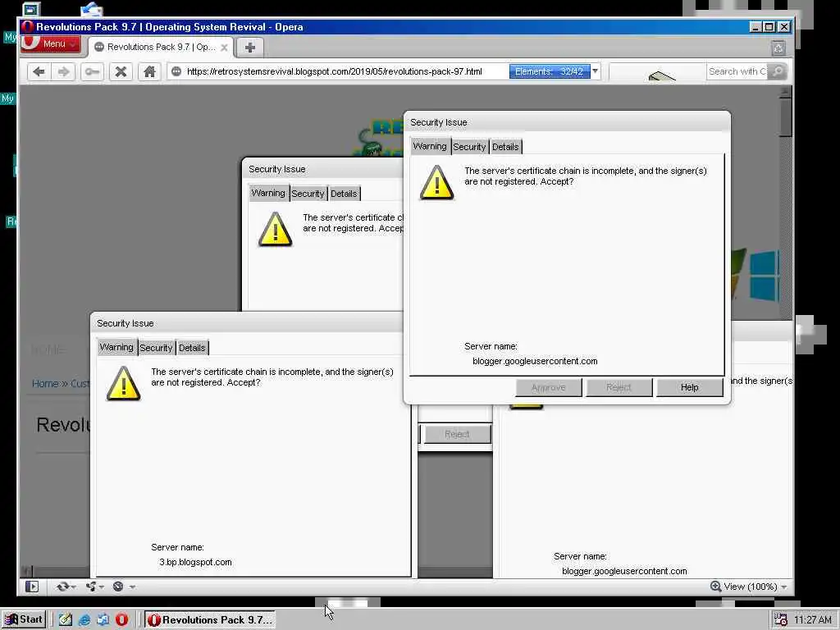This screenshot has height=630, width=840.
Task: Launch the notepad quick launch icon
Action: pyautogui.click(x=66, y=620)
